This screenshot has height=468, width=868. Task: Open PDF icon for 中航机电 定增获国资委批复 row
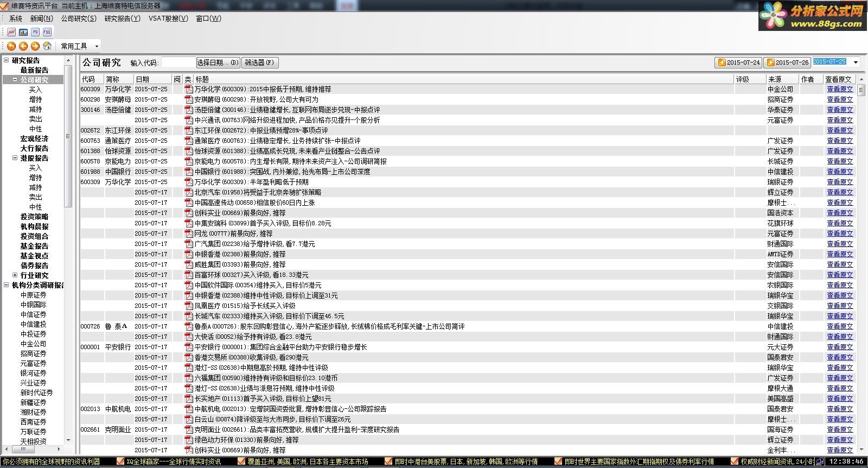(x=189, y=409)
